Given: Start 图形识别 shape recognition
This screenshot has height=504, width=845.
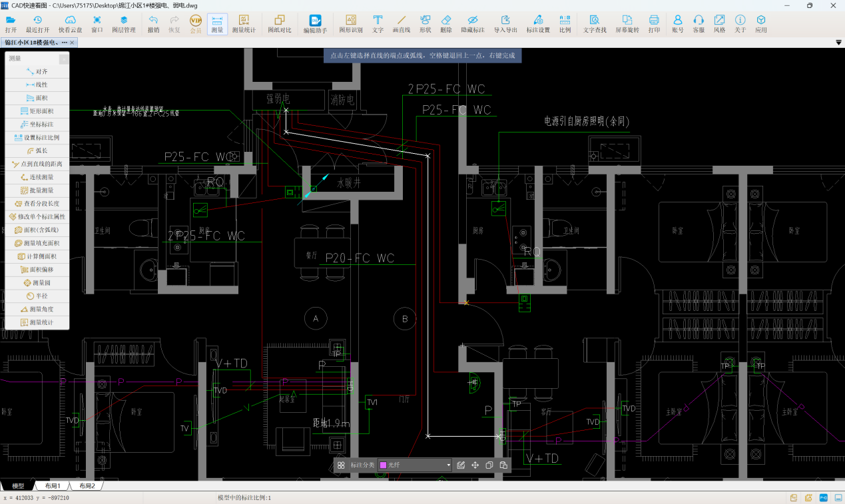Looking at the screenshot, I should (351, 24).
